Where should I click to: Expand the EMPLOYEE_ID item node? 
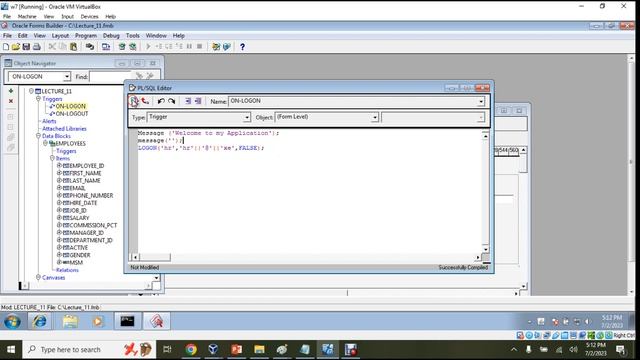(59, 165)
